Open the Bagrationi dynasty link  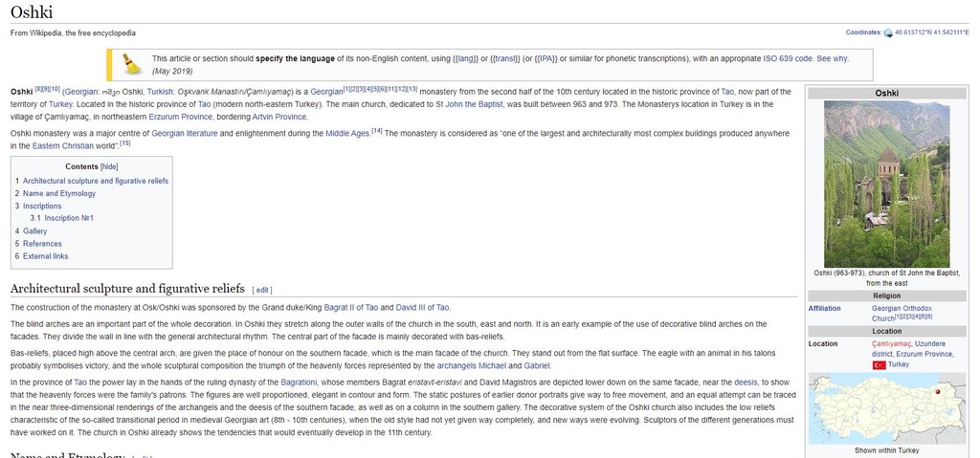tap(299, 382)
